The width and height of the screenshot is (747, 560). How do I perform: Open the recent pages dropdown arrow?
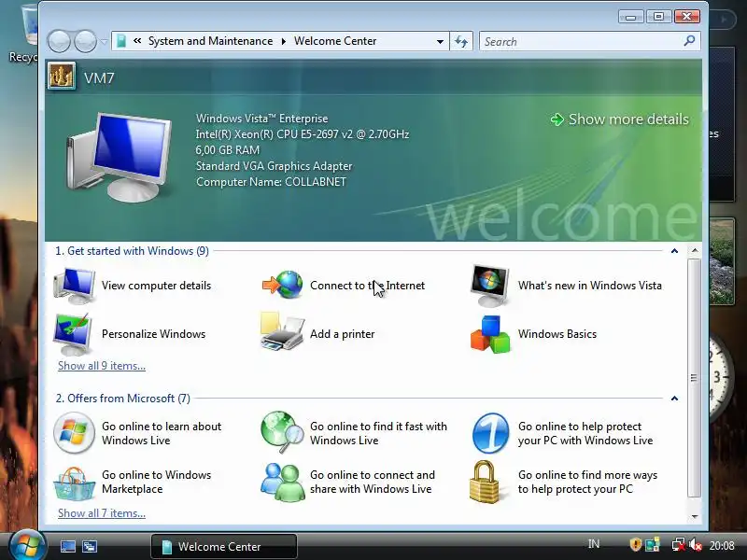pyautogui.click(x=104, y=42)
